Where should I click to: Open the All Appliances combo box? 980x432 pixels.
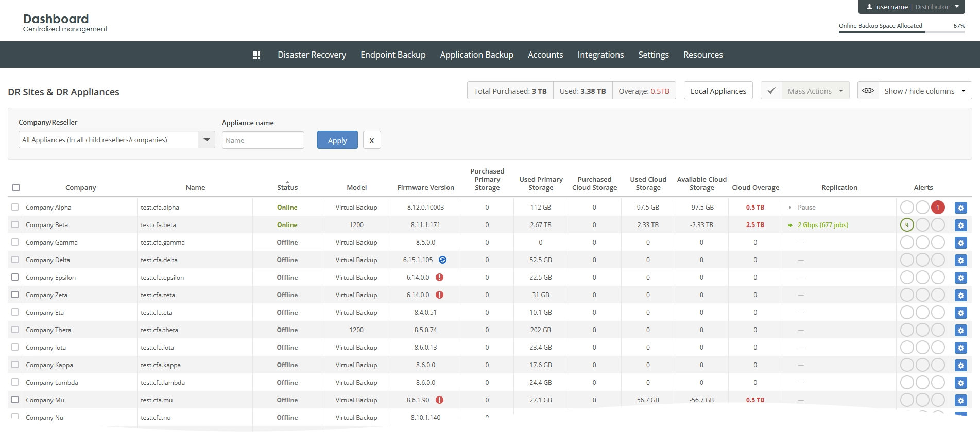[x=117, y=140]
